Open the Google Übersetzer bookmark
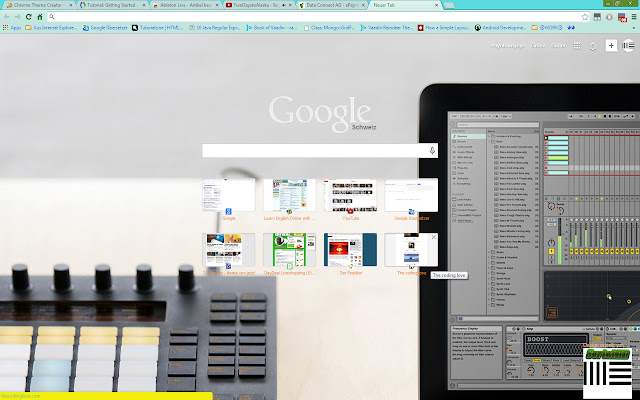Screen dimensions: 640x400 coord(105,28)
